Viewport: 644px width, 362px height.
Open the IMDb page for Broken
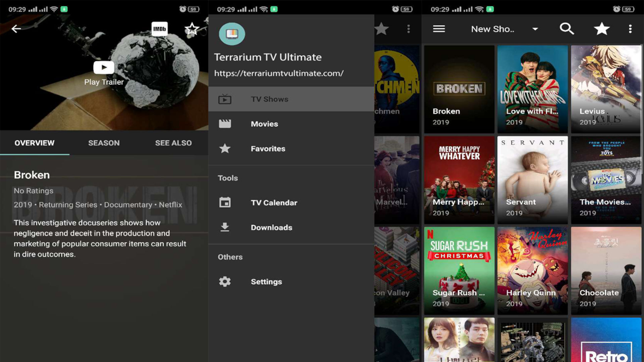(x=159, y=29)
